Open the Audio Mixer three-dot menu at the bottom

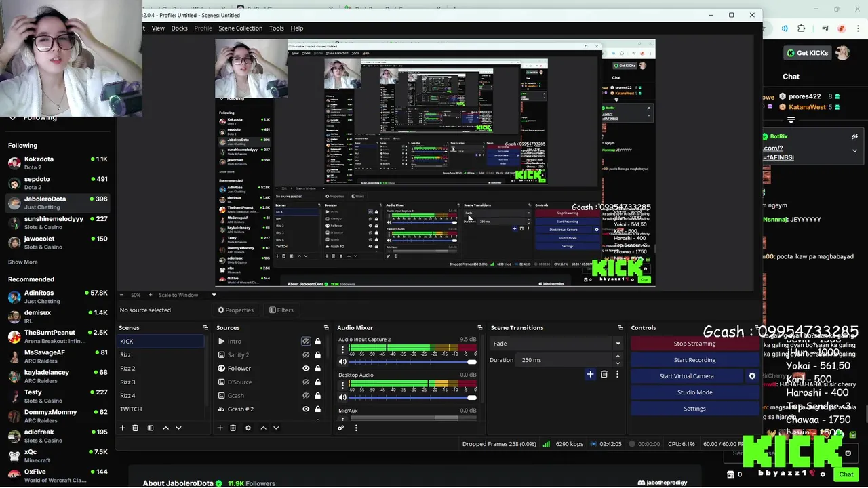pos(356,428)
